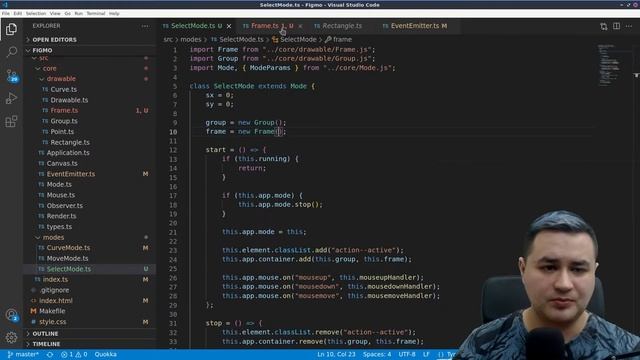Open the Manage settings gear

(x=11, y=337)
